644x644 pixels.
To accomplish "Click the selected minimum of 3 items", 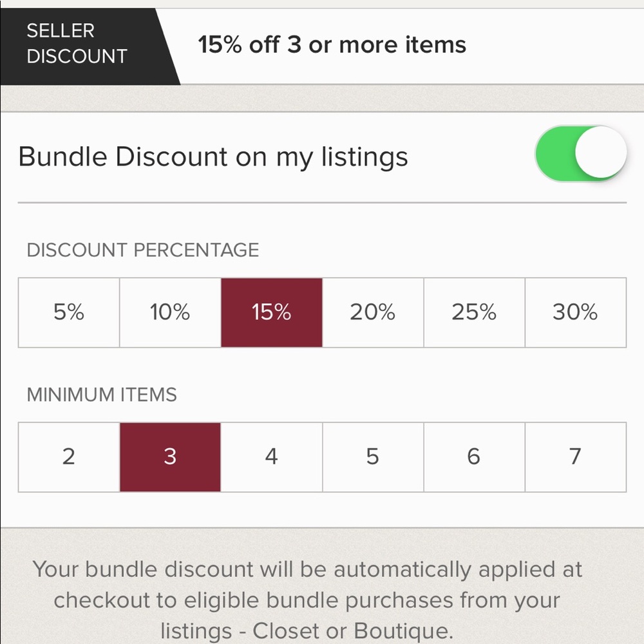I will tap(169, 457).
